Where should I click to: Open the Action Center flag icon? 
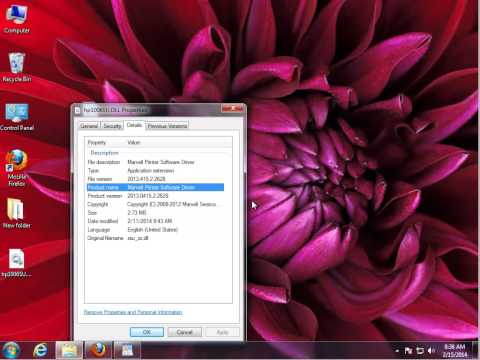click(408, 351)
